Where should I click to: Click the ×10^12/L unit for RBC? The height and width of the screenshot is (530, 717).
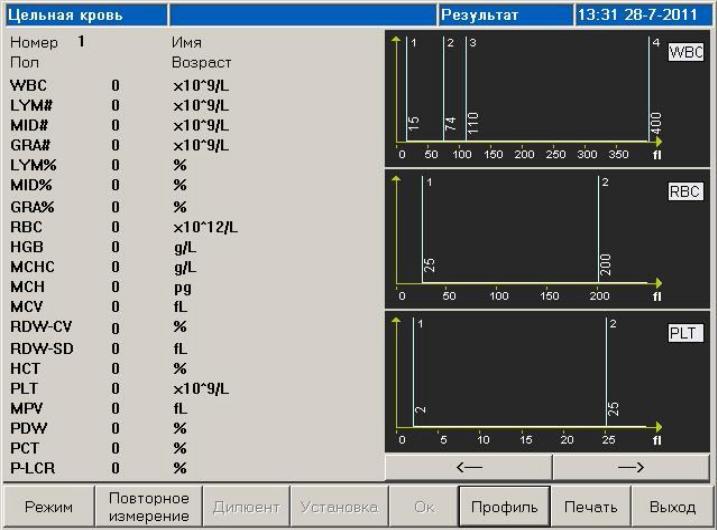click(x=205, y=227)
